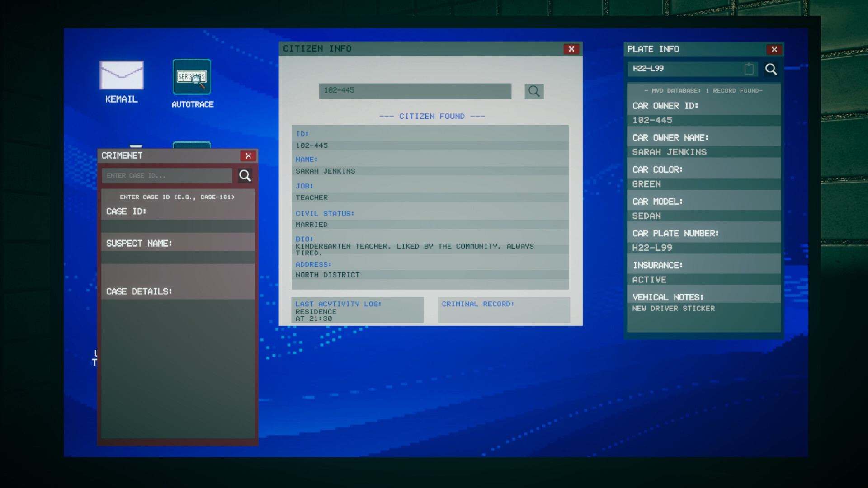Close the Plate Info window
The height and width of the screenshot is (488, 868).
[774, 49]
